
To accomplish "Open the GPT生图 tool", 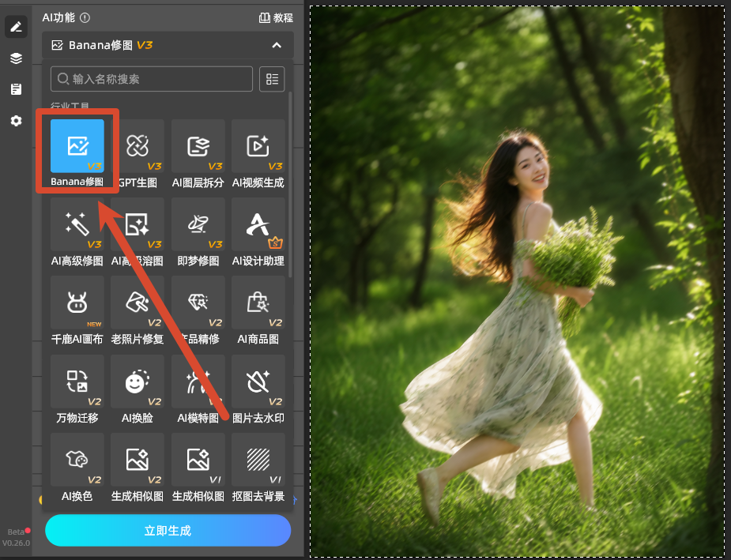I will coord(138,146).
